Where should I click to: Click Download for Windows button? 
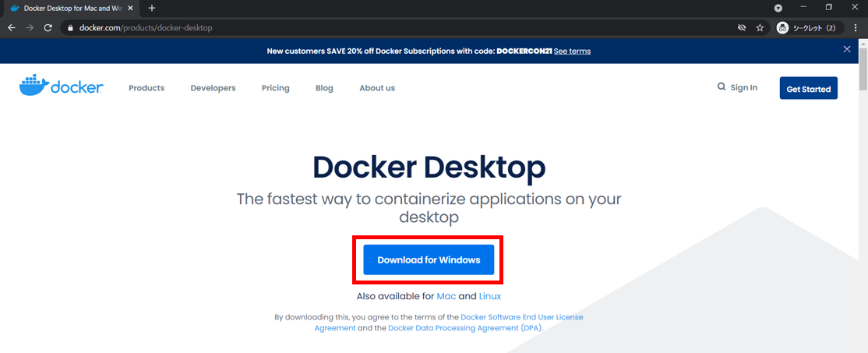tap(429, 259)
